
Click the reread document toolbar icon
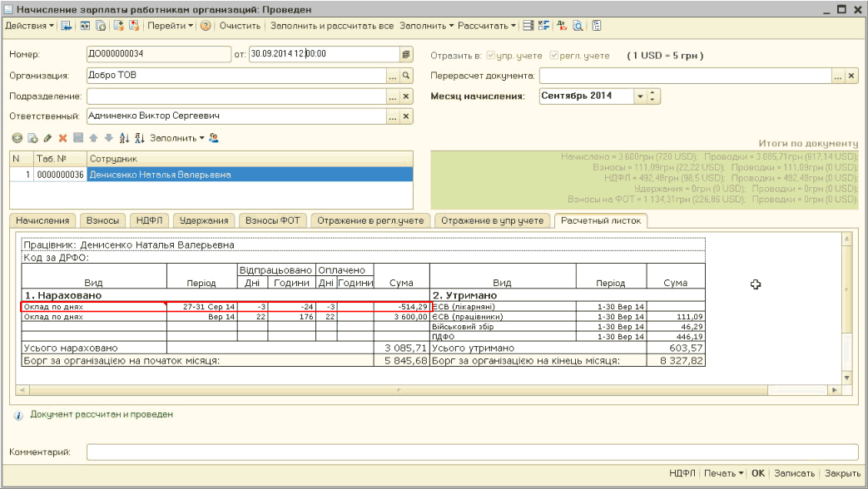[85, 26]
